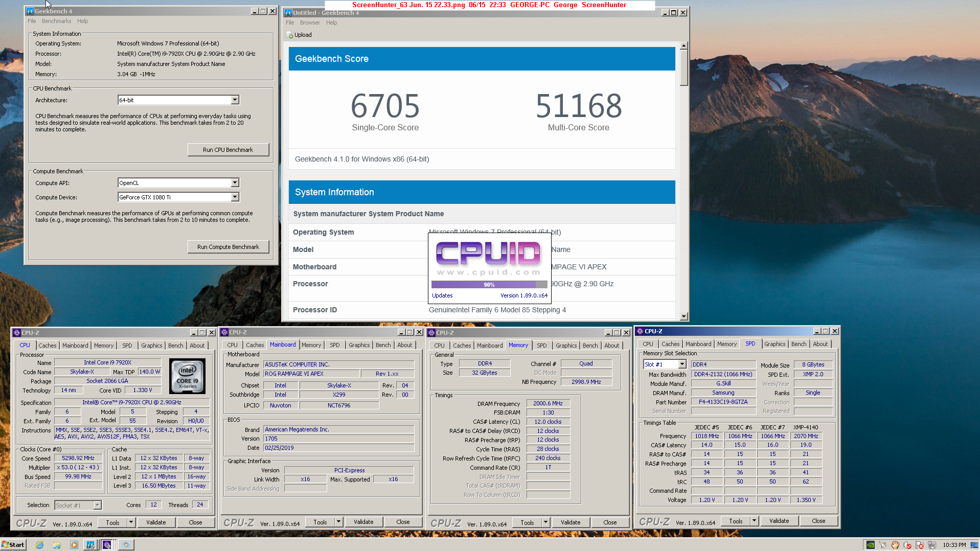Open File menu in Geekbench 4 main window

32,21
